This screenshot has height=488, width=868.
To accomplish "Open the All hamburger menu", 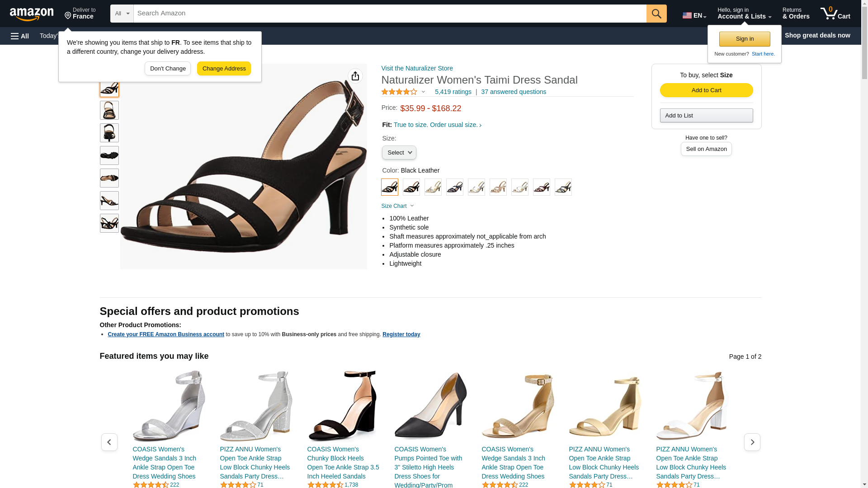I will (x=20, y=36).
